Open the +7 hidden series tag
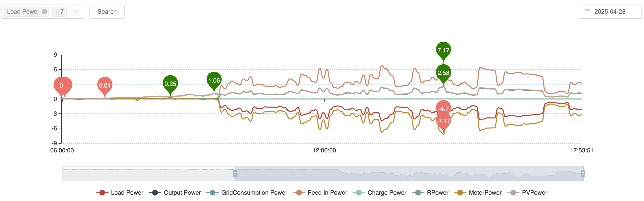The width and height of the screenshot is (644, 201). [x=59, y=12]
